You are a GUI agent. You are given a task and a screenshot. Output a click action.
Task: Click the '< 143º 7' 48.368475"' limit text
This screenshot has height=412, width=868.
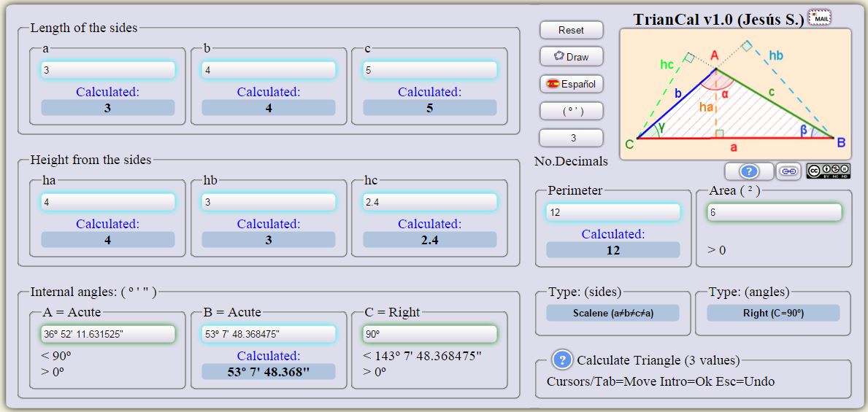(x=423, y=356)
